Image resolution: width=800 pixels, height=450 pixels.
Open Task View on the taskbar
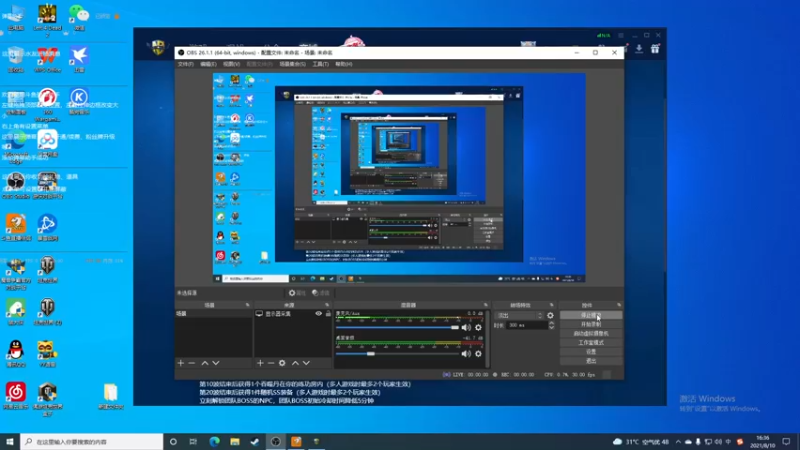tap(193, 441)
